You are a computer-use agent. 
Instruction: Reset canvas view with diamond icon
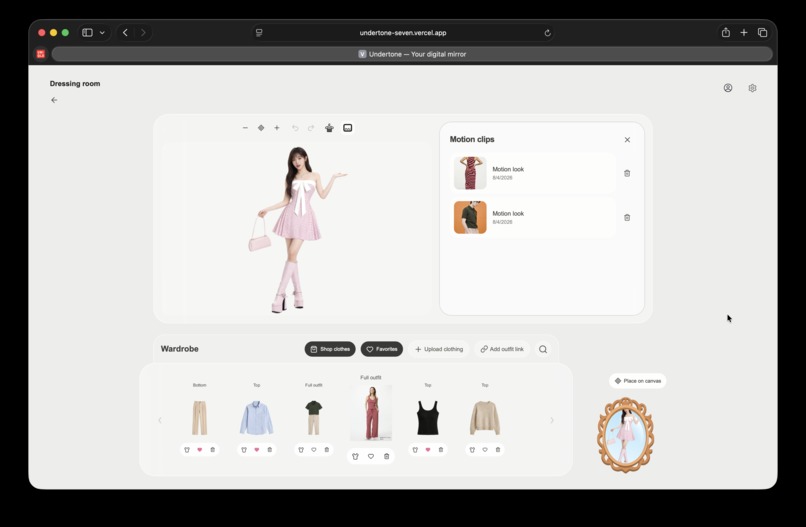pos(261,128)
